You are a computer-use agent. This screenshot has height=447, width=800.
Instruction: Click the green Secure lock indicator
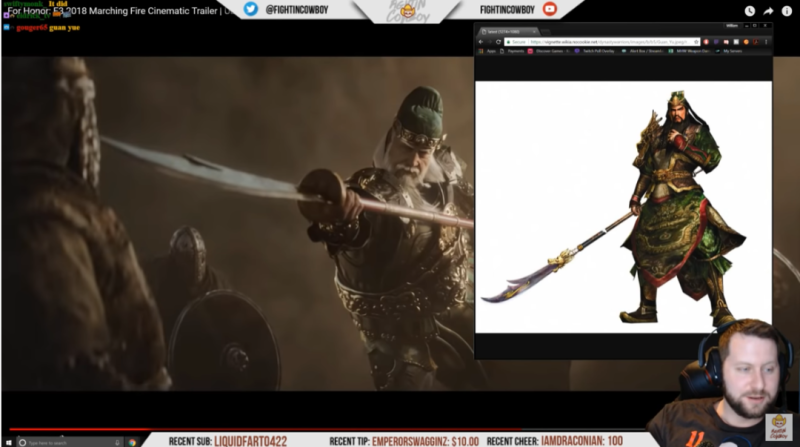pos(516,42)
